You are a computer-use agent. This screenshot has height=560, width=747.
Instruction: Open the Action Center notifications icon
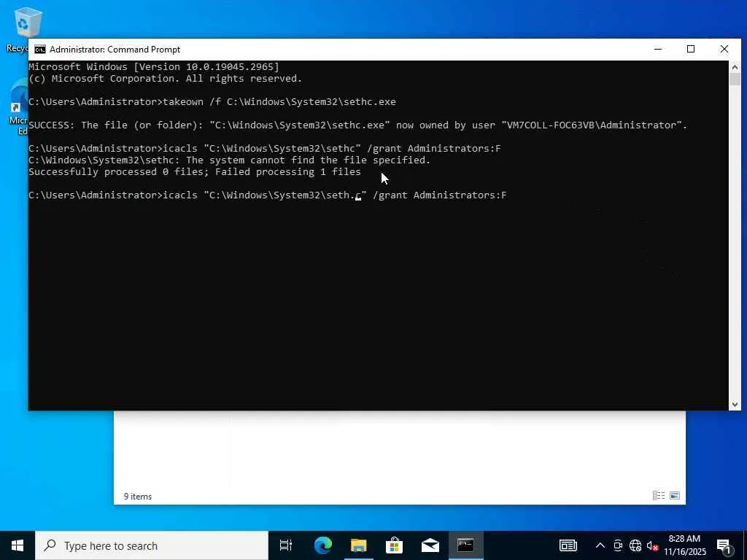[x=724, y=546]
